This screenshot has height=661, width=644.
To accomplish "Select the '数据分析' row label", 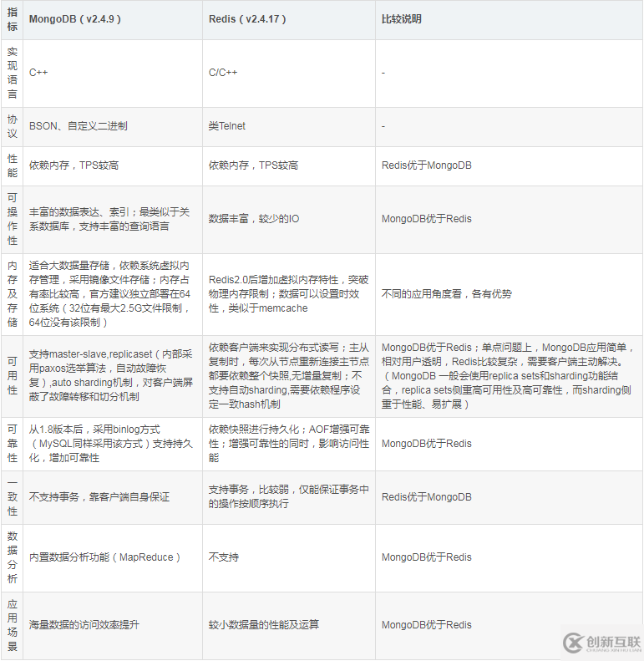I will [x=13, y=557].
